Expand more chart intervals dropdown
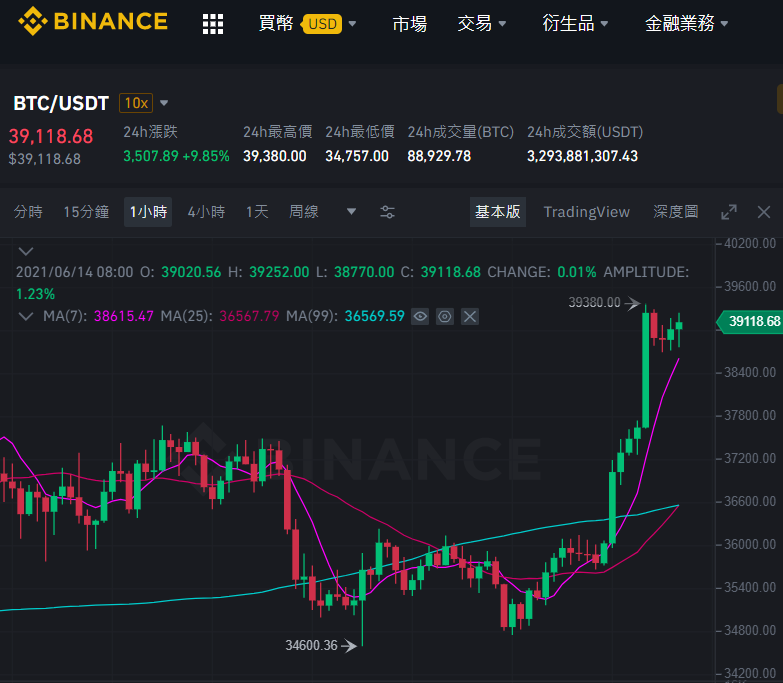 coord(352,212)
